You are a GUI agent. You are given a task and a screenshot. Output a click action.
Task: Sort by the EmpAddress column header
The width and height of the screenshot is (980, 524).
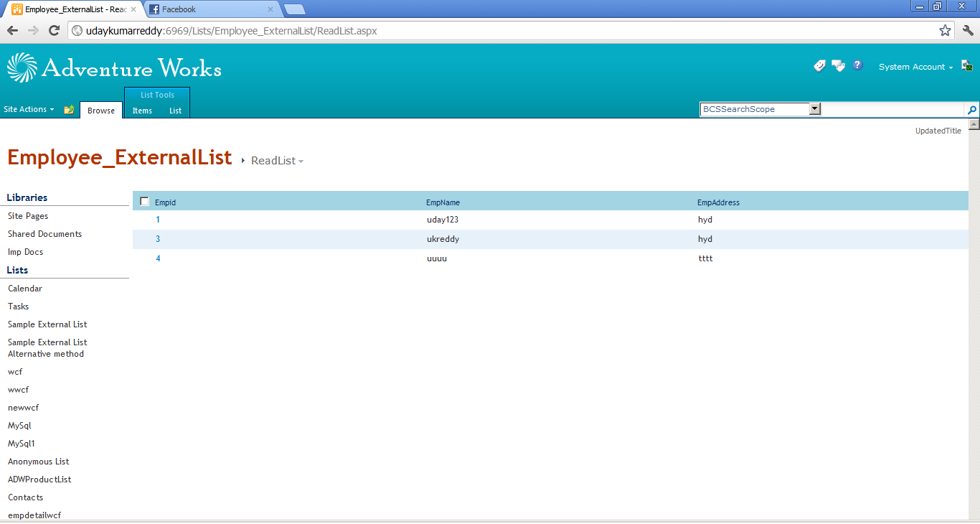(x=718, y=202)
